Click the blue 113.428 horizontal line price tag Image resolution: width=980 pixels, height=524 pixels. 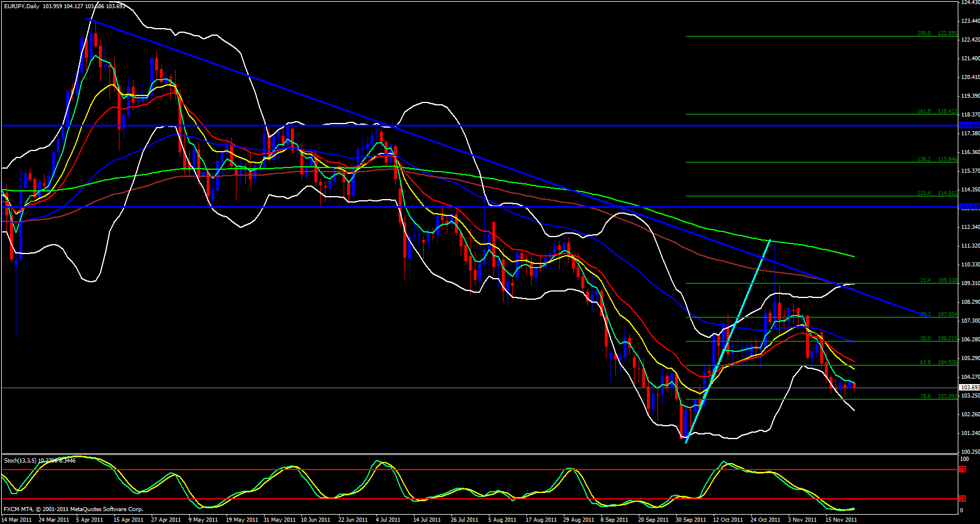click(969, 207)
